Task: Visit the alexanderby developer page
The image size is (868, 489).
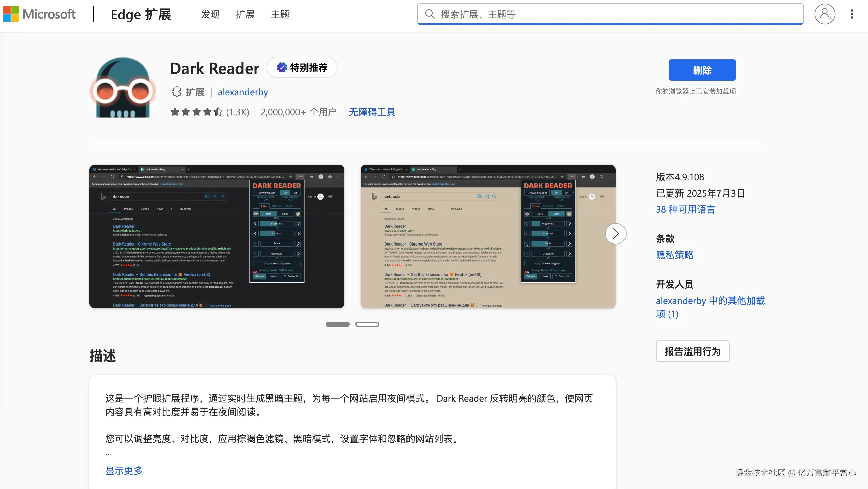Action: (x=243, y=92)
